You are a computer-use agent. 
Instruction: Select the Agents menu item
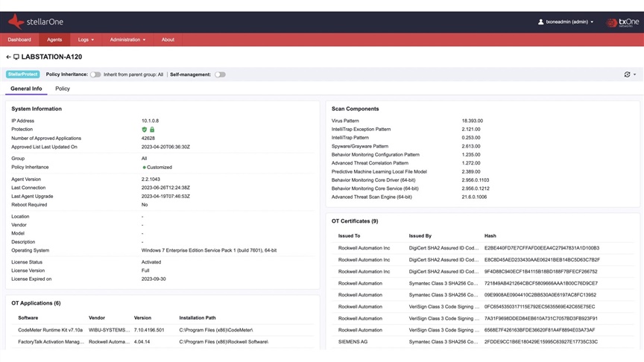54,39
